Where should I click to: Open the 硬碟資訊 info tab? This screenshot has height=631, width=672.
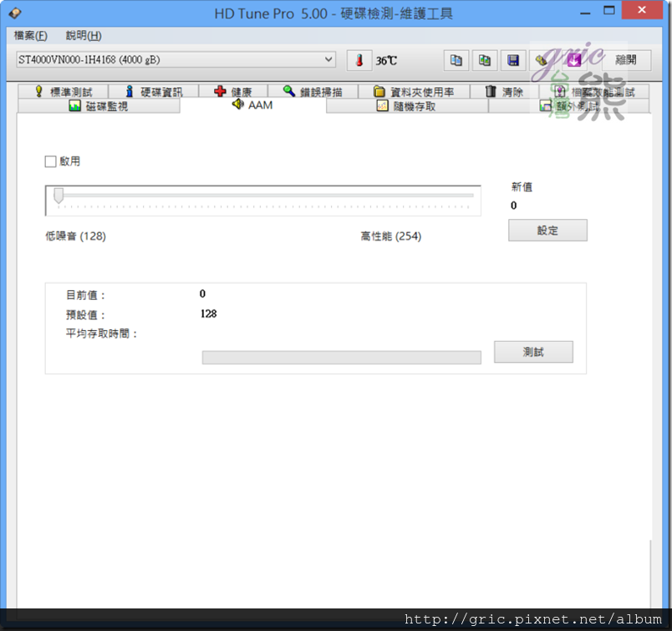click(x=154, y=91)
